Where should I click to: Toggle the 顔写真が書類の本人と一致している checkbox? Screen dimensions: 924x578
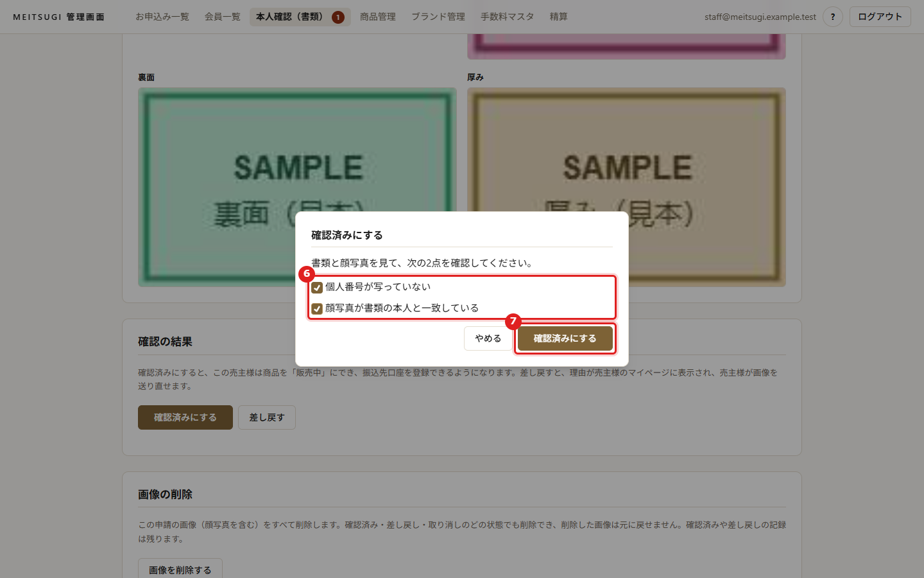coord(317,309)
